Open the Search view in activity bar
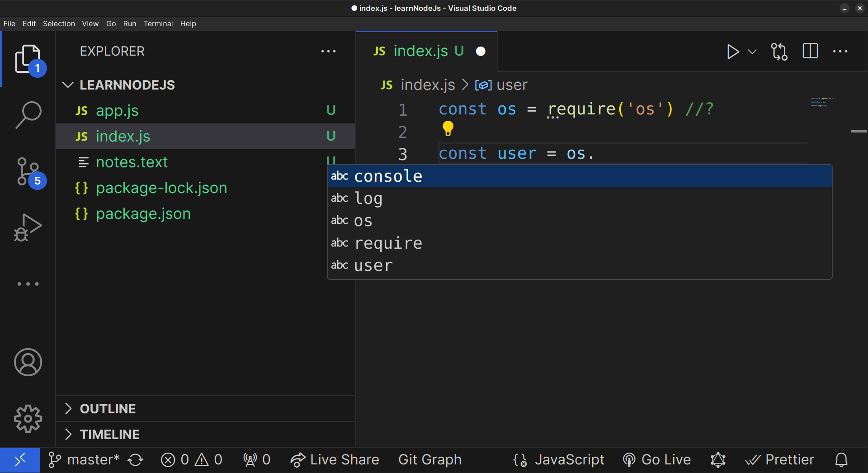The width and height of the screenshot is (868, 473). pyautogui.click(x=28, y=114)
